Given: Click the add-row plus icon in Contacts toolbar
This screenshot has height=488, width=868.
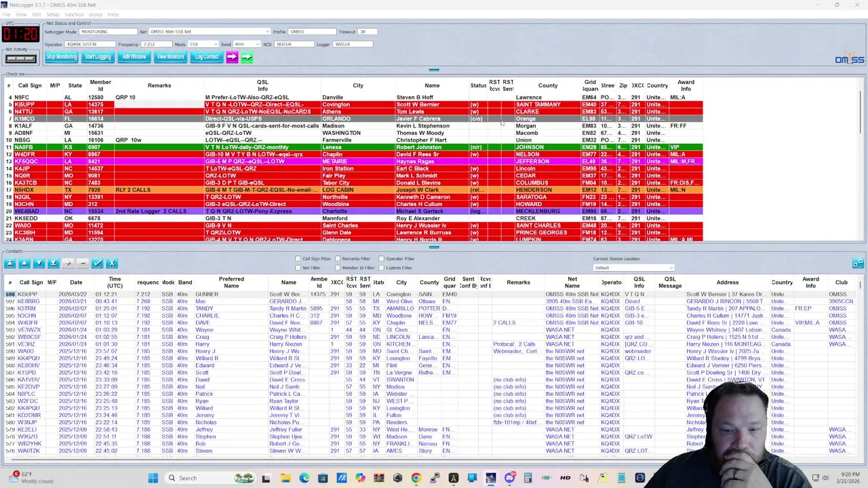Looking at the screenshot, I should click(x=68, y=263).
